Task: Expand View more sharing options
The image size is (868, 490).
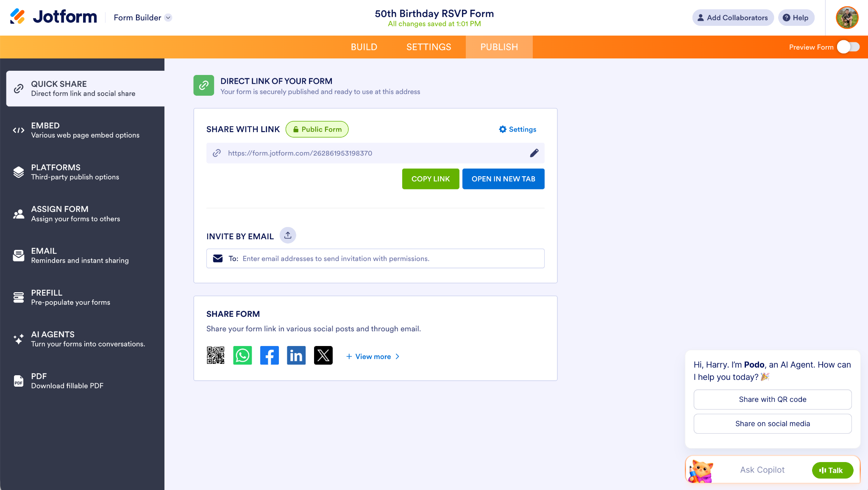Action: (x=373, y=357)
